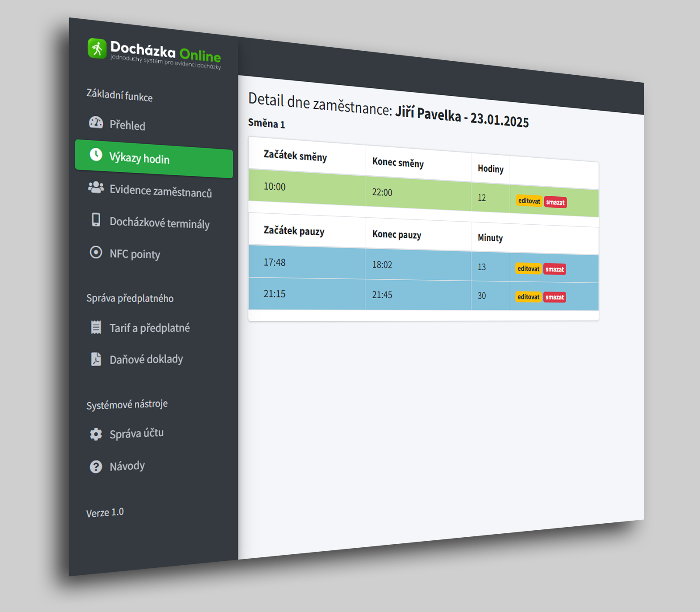
Task: Click the Správa předplatného section label
Action: [130, 299]
